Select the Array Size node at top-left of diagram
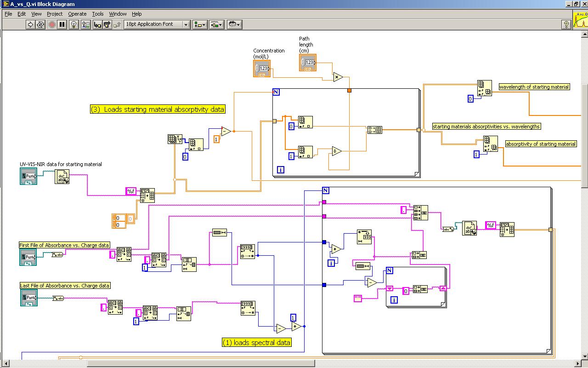 (x=175, y=139)
